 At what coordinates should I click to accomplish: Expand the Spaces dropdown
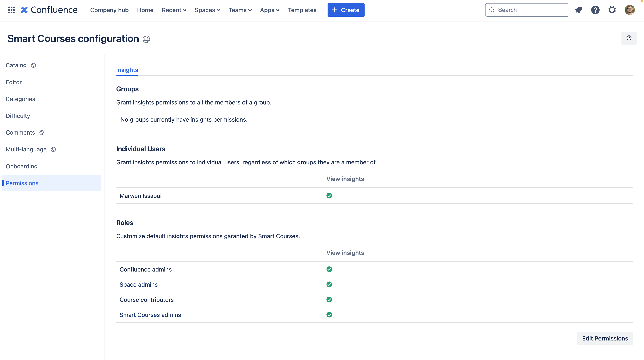207,10
